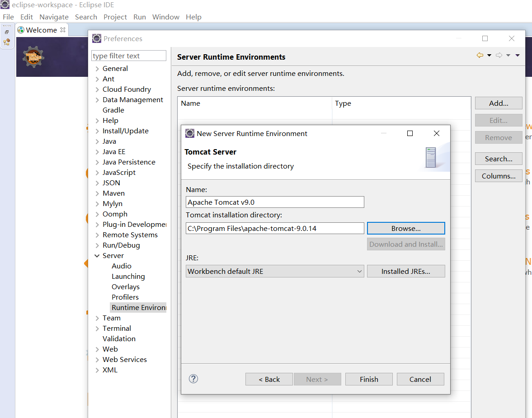Click the Add... button in Preferences
Screen dimensions: 532x418
pyautogui.click(x=499, y=103)
